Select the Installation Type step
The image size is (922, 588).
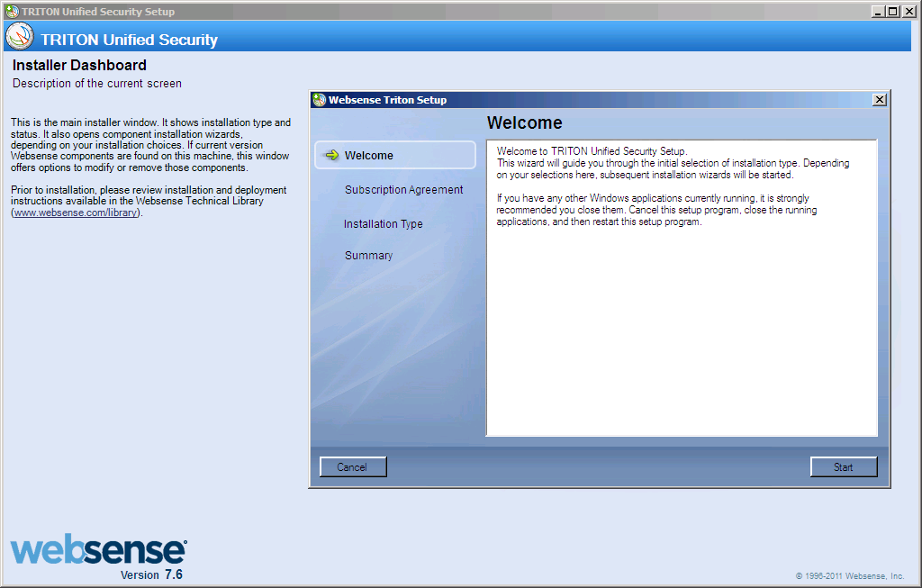click(x=383, y=224)
